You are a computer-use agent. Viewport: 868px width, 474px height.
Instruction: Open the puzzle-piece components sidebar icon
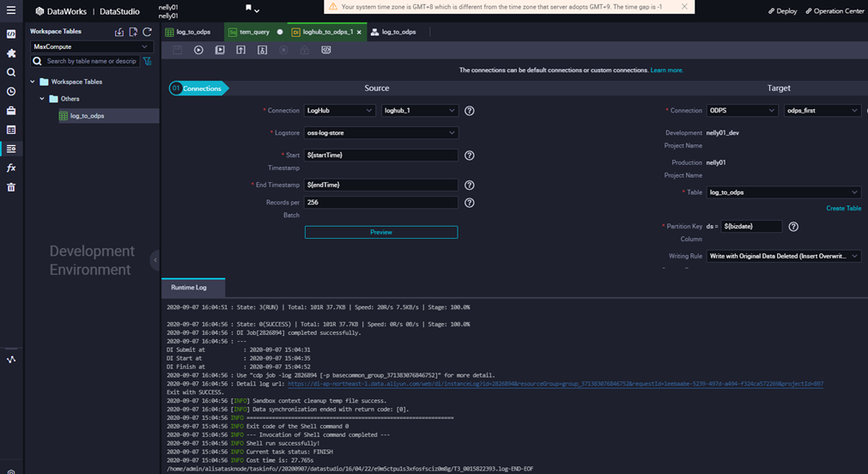11,53
